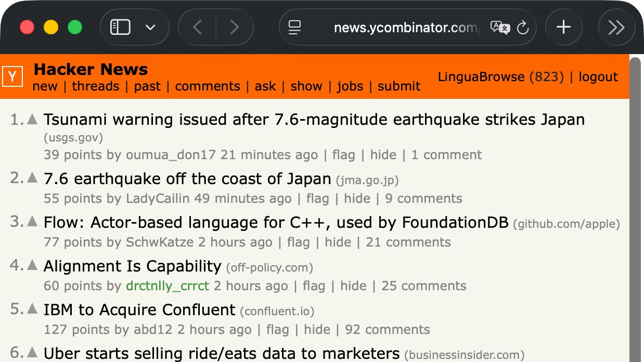Screen dimensions: 644x362
Task: Upvote the Tsunami warning story
Action: [x=32, y=119]
